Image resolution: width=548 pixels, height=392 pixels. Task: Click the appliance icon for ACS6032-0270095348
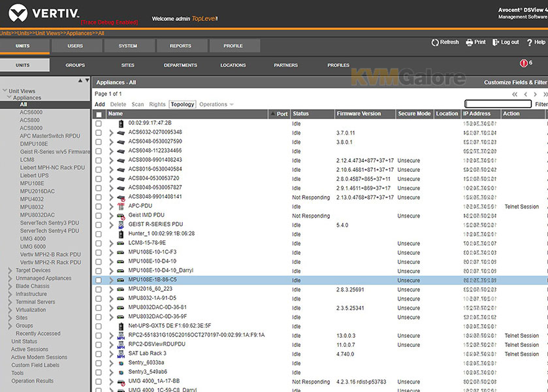click(x=121, y=133)
